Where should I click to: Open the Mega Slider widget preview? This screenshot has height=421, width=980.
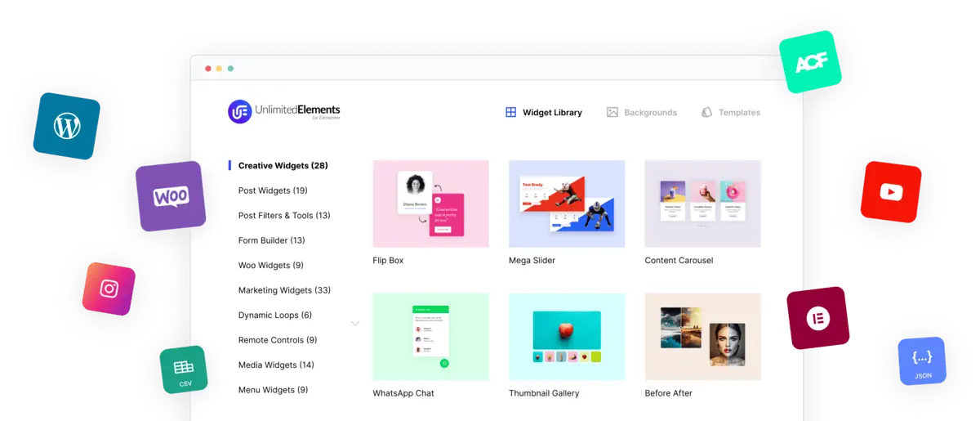(x=567, y=204)
